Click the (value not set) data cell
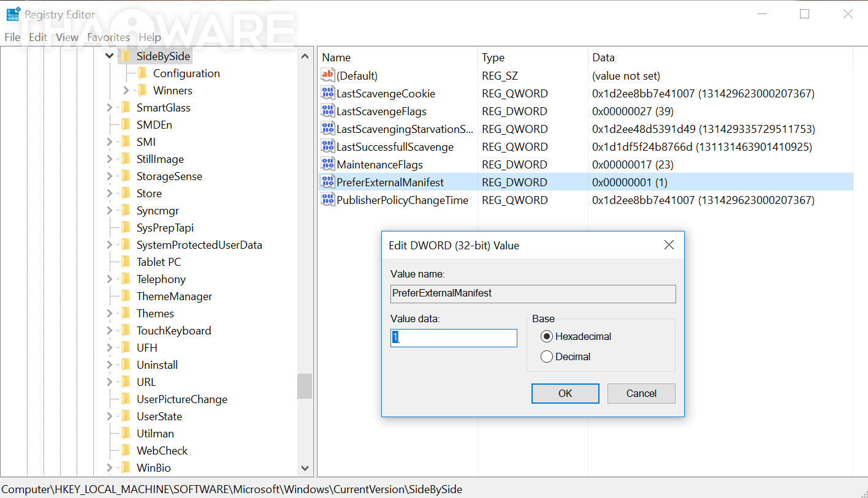Image resolution: width=868 pixels, height=498 pixels. tap(626, 76)
